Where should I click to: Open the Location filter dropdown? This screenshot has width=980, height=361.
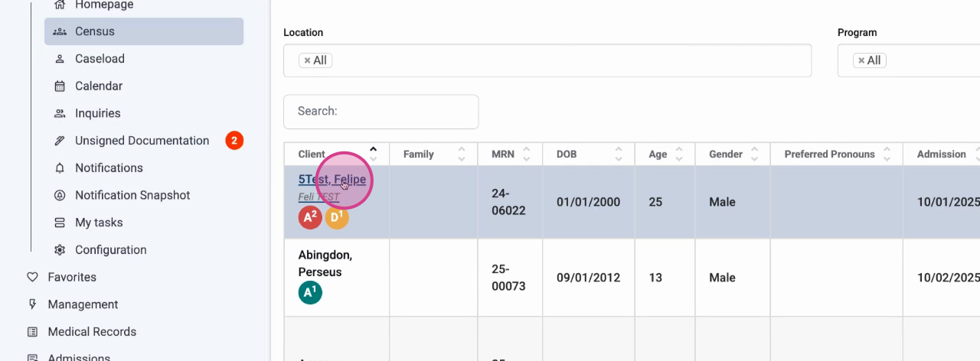click(x=547, y=60)
